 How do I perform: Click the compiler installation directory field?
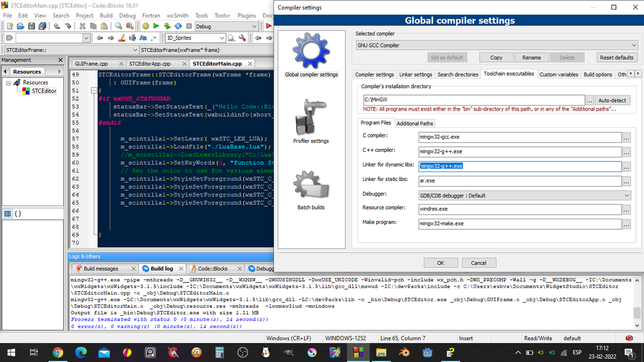[473, 100]
